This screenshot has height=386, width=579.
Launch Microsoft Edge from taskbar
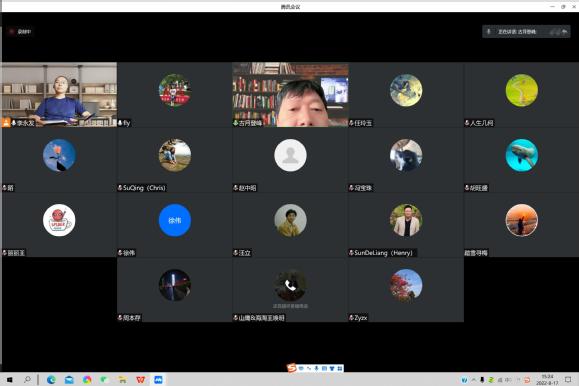click(x=51, y=379)
